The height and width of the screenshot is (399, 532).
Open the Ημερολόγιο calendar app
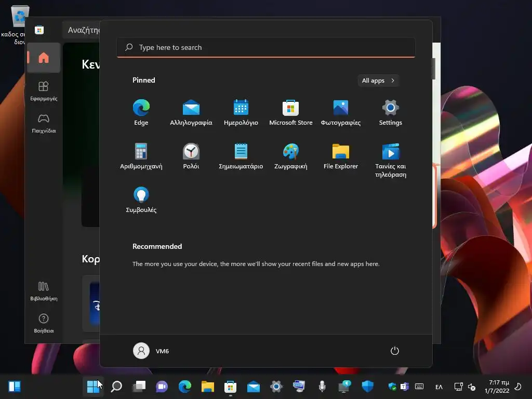pos(241,113)
